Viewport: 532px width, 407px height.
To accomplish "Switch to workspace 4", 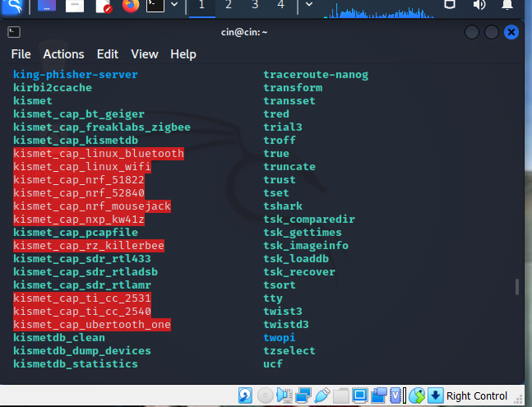I will (281, 5).
